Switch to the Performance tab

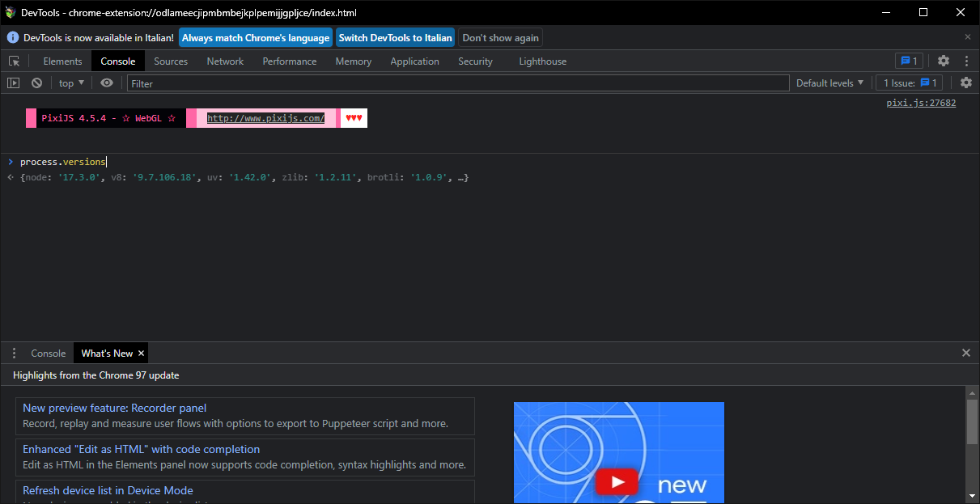click(x=290, y=61)
